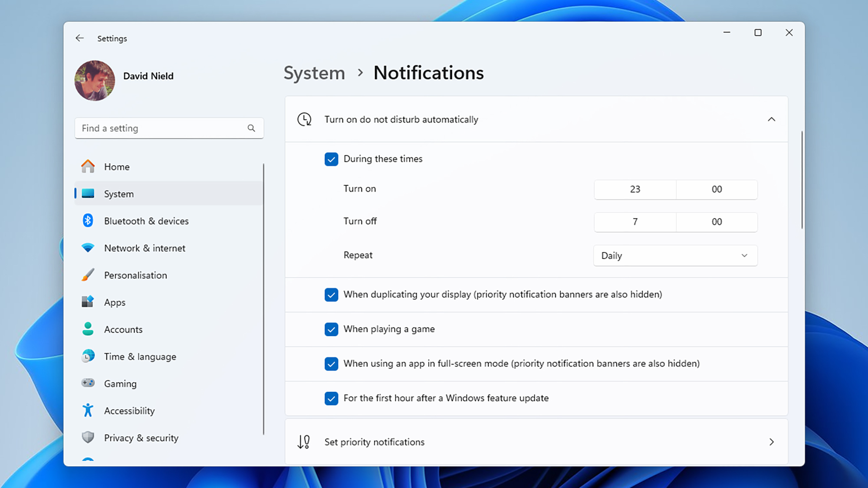Click the main pane vertical scrollbar

pos(802,180)
